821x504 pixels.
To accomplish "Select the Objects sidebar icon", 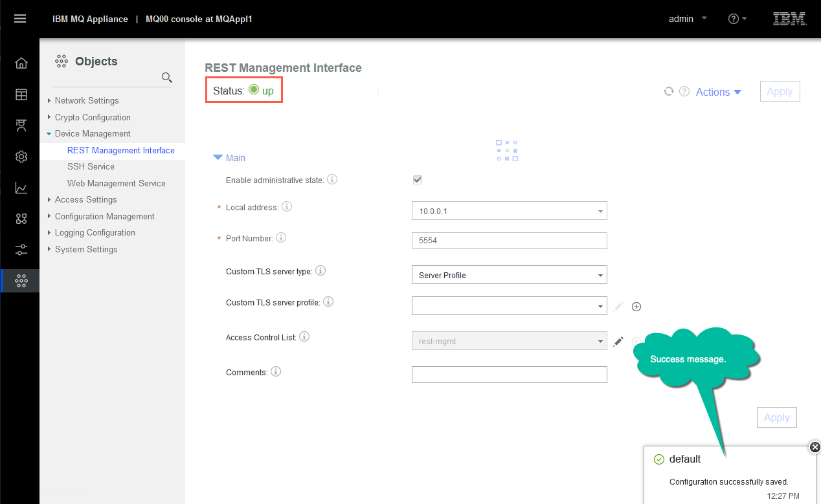I will (x=21, y=280).
